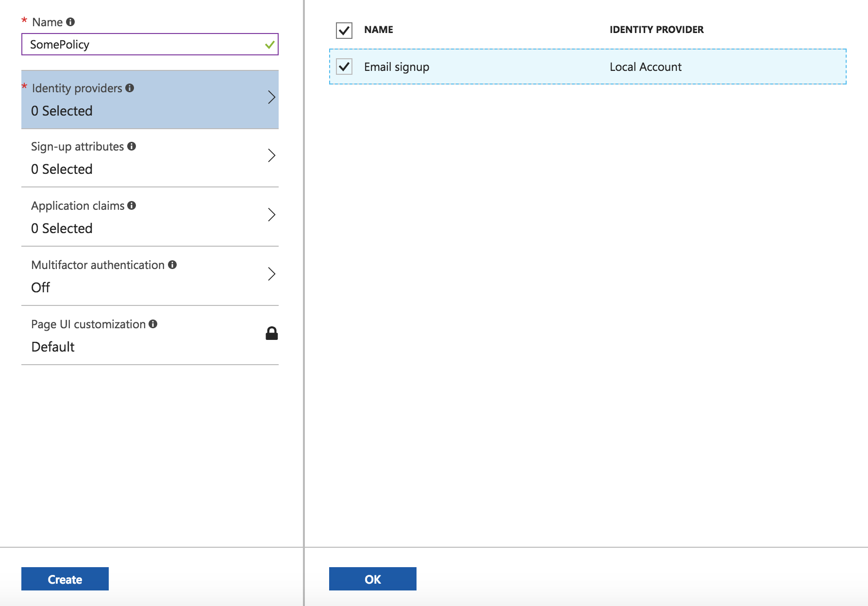Click info icon next to Sign-up attributes

click(x=132, y=146)
